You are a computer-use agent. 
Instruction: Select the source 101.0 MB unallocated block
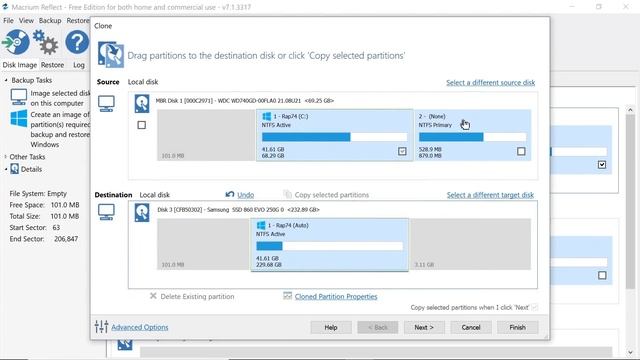(x=206, y=135)
